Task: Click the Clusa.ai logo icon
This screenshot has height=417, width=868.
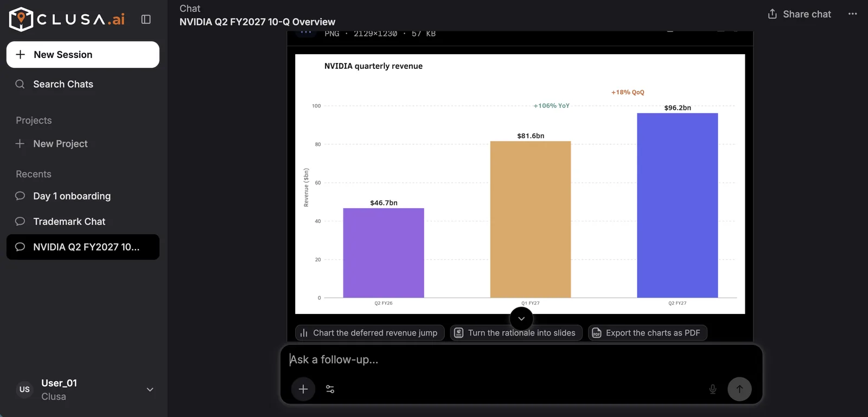Action: (21, 19)
